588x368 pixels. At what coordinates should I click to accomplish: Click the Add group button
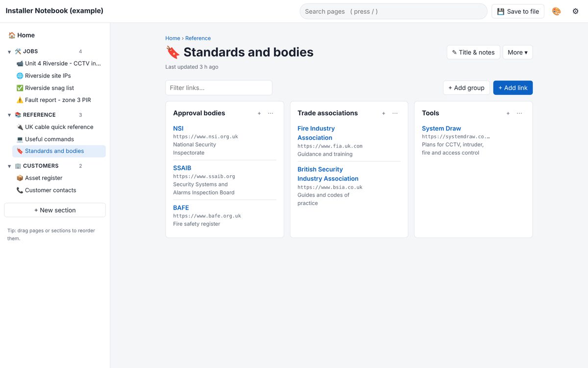[x=466, y=88]
